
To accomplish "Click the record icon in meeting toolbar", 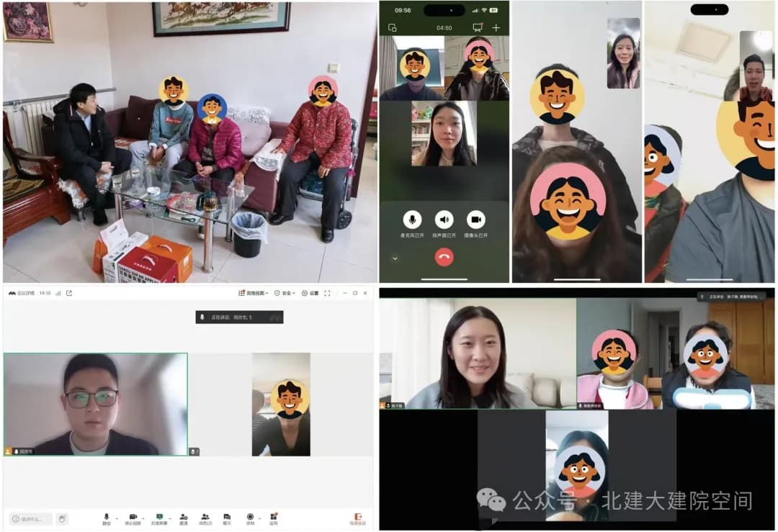I will click(250, 517).
